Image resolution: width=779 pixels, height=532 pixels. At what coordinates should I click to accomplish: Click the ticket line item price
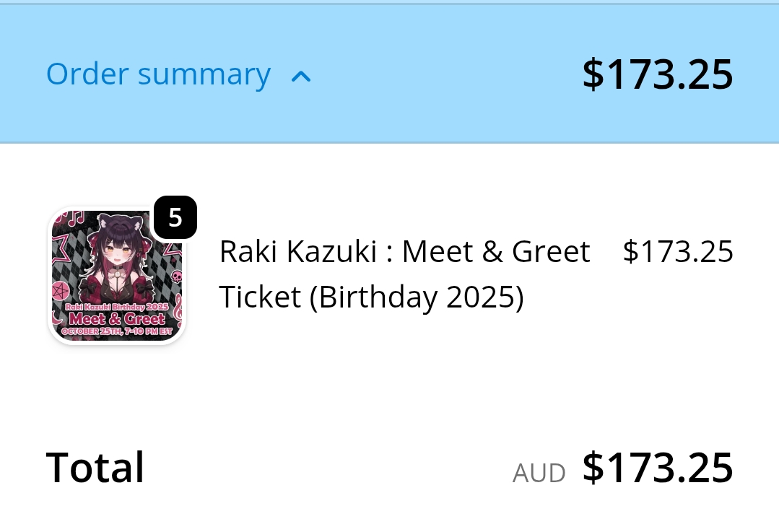pyautogui.click(x=677, y=251)
